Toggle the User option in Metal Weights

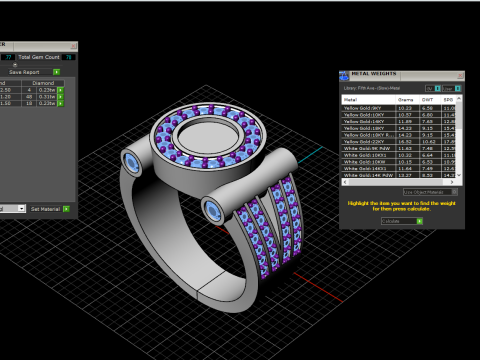[452, 88]
